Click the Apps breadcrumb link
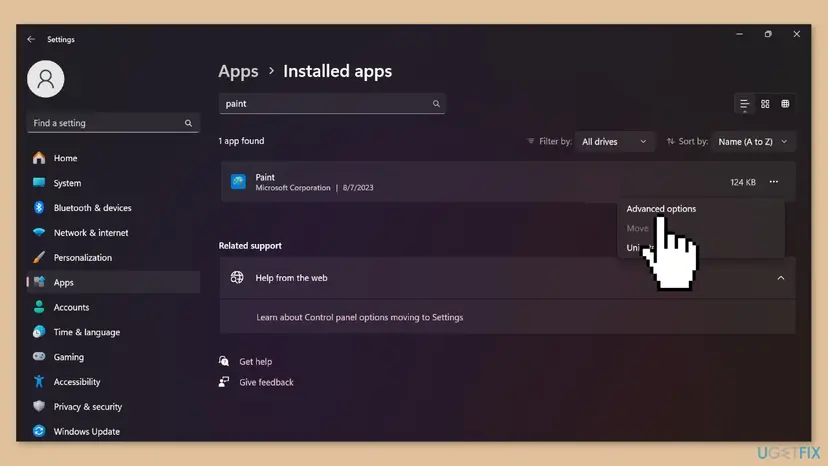 238,71
